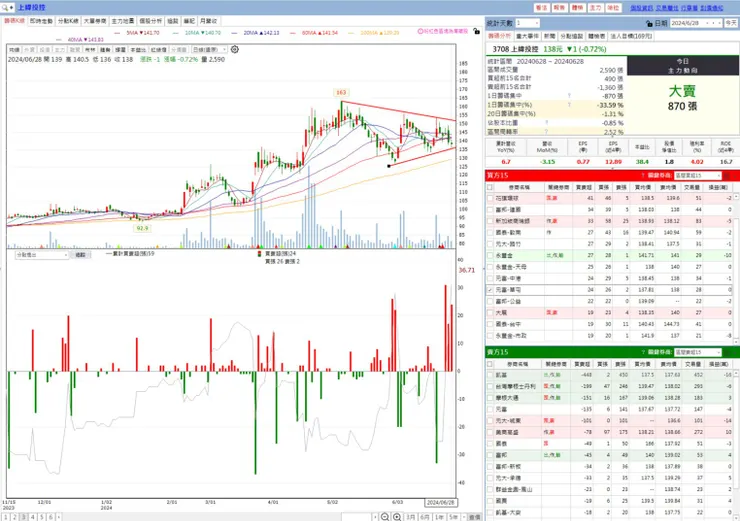The image size is (740, 521).
Task: Click the 5MA legend line marker
Action: click(x=119, y=33)
